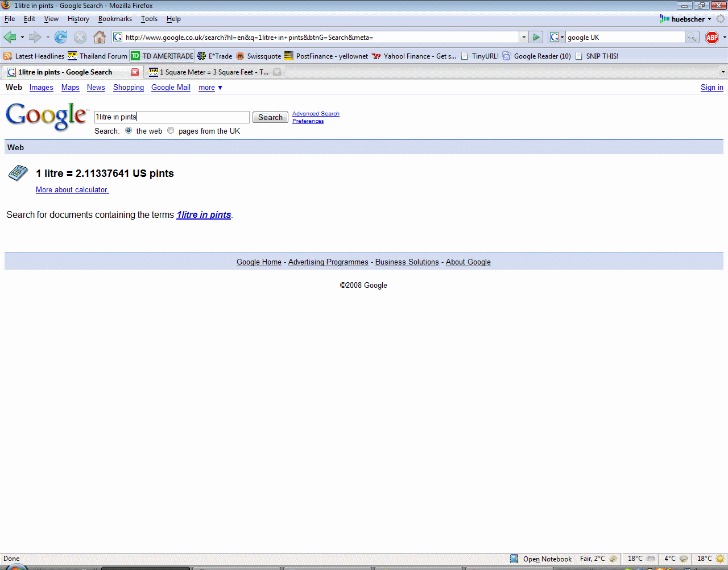The image size is (728, 570).
Task: Open 'More about calculator.' link
Action: [x=72, y=190]
